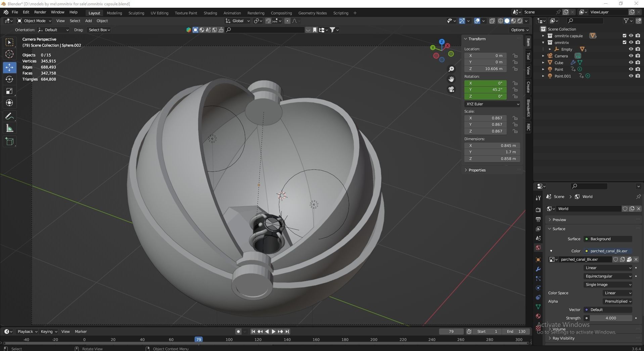Switch to Geometry Nodes workspace tab
644x351 pixels.
click(x=312, y=13)
